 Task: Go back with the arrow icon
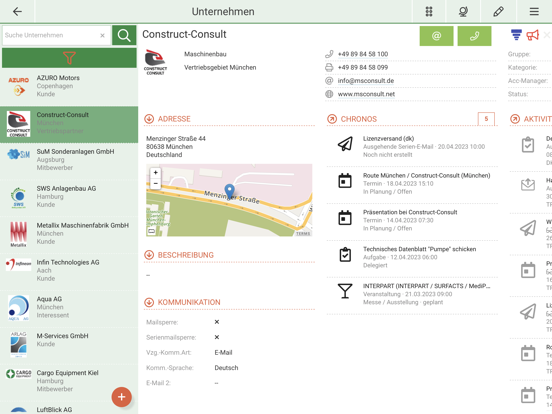(17, 12)
